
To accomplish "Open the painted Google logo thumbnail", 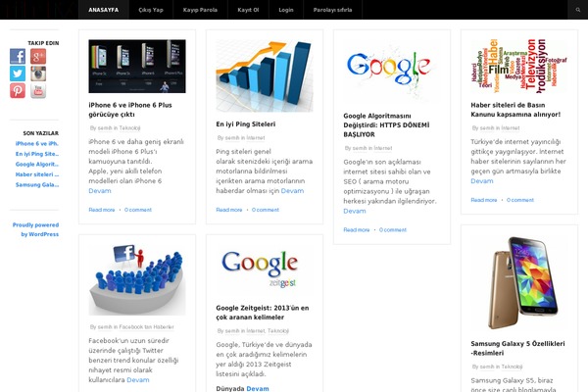I will (392, 72).
